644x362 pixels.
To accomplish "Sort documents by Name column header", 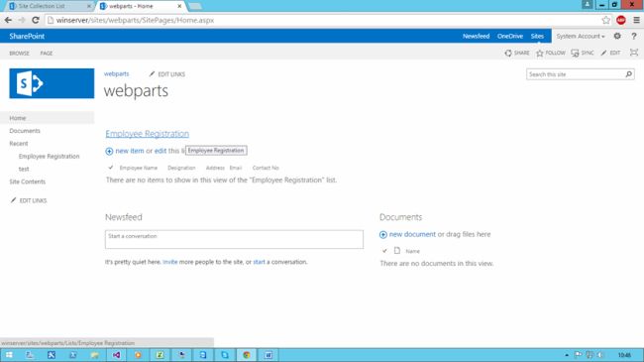I will pos(413,251).
